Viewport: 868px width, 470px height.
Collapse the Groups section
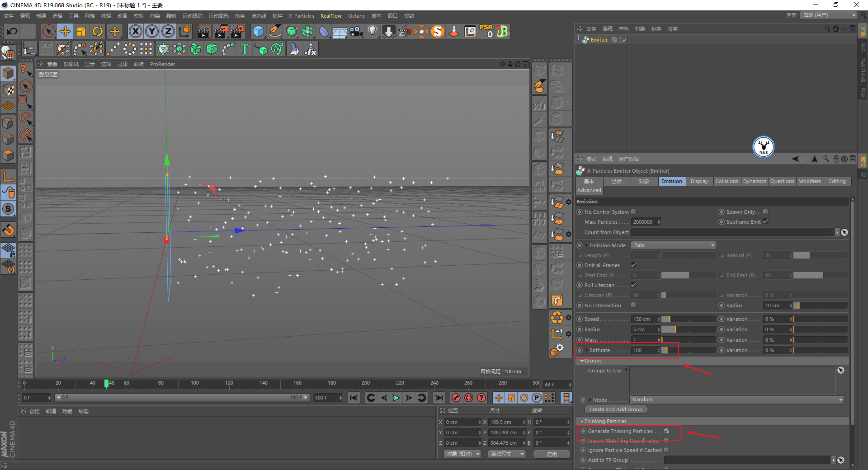(x=582, y=361)
